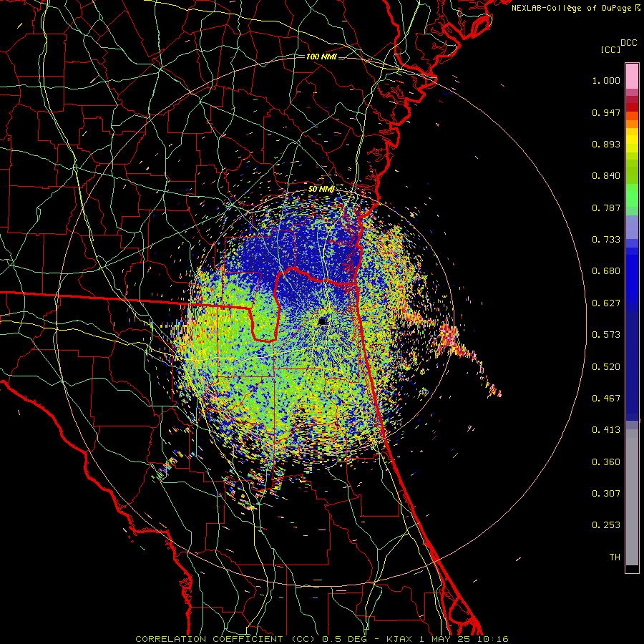The height and width of the screenshot is (644, 644).
Task: Select the 0.680 scale value
Action: click(606, 271)
